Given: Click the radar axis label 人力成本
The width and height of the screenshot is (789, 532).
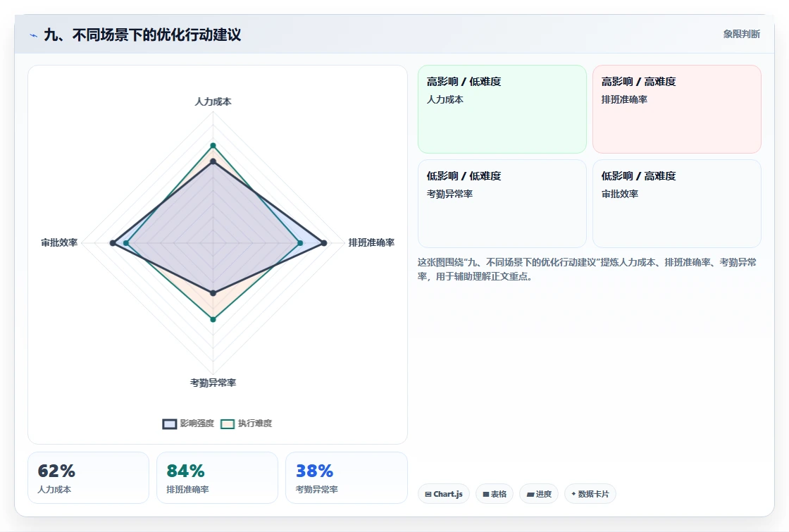Looking at the screenshot, I should point(213,101).
